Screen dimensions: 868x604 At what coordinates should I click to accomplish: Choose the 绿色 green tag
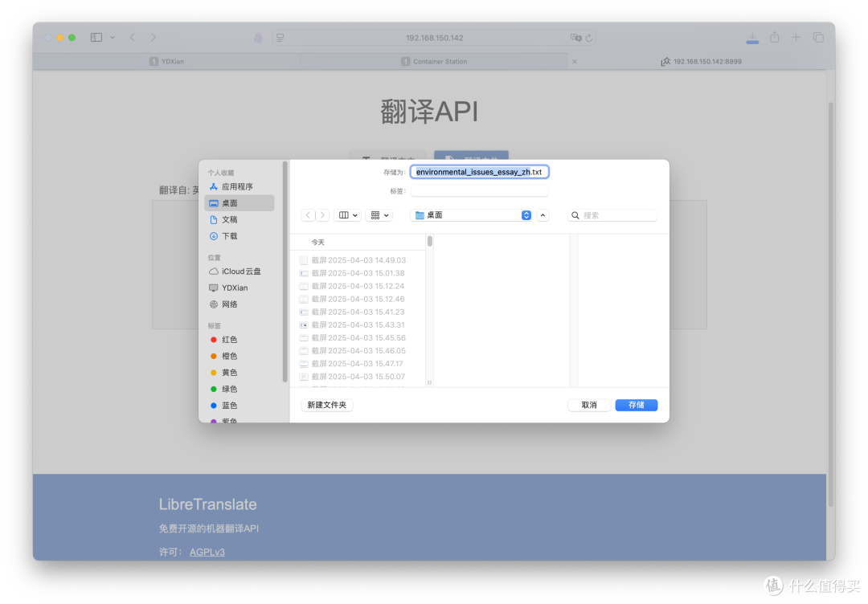[240, 390]
